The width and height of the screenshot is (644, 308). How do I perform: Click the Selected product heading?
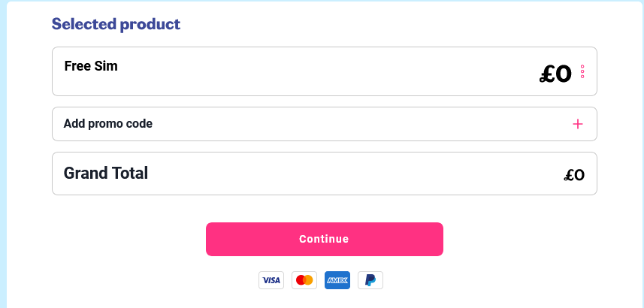pyautogui.click(x=116, y=24)
